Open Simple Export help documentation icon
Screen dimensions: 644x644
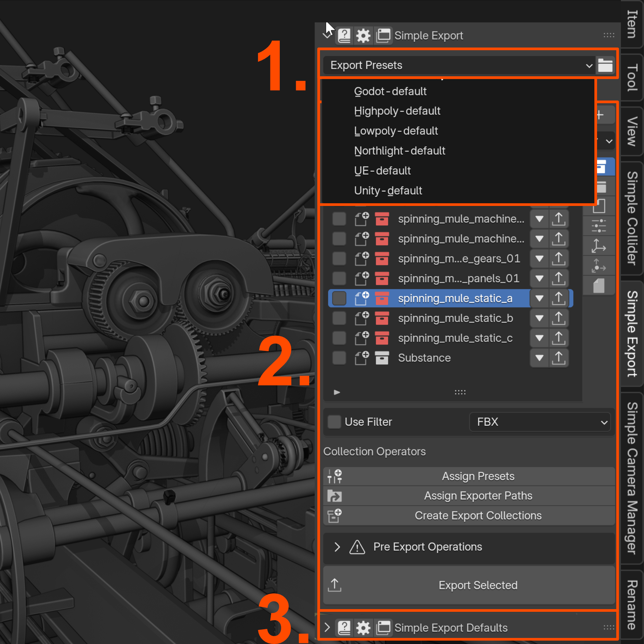tap(344, 36)
